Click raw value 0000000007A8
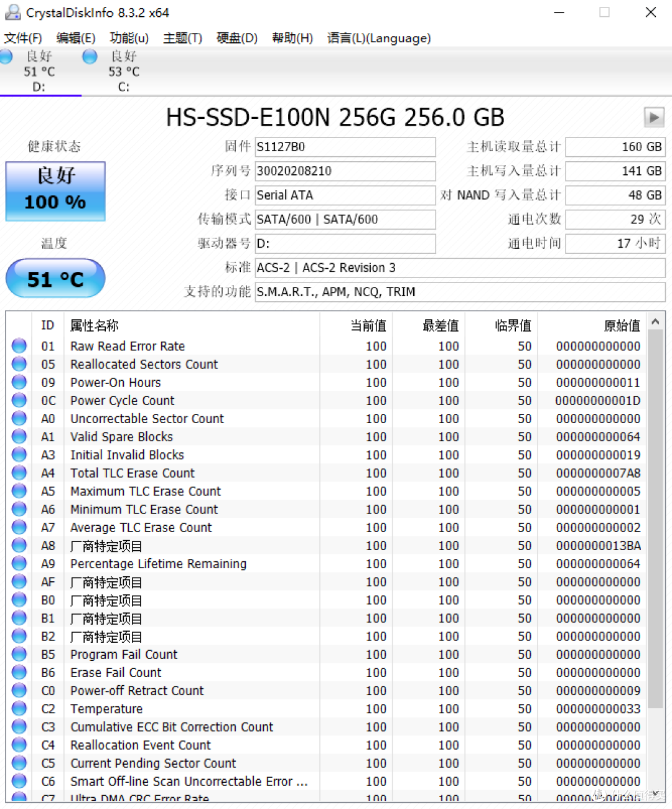 click(x=598, y=473)
